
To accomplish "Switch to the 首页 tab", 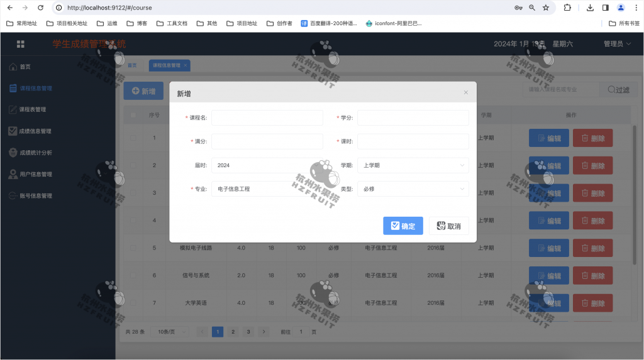I will point(132,65).
